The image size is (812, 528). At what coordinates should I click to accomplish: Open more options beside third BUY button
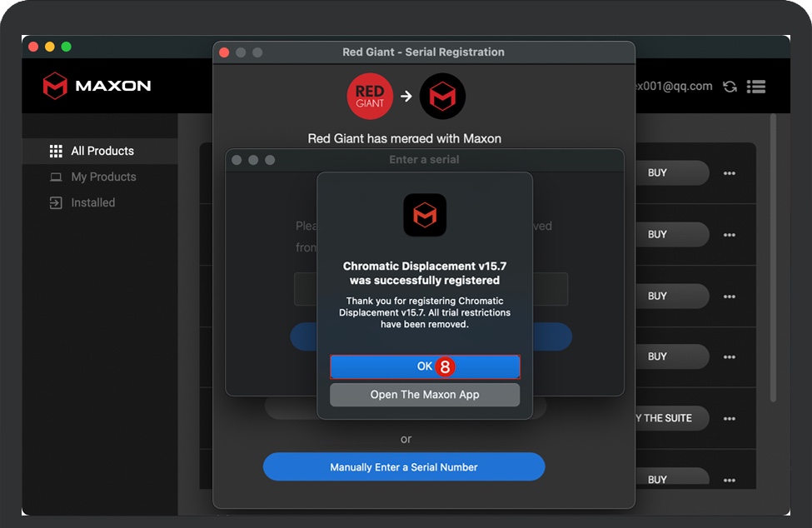[730, 296]
